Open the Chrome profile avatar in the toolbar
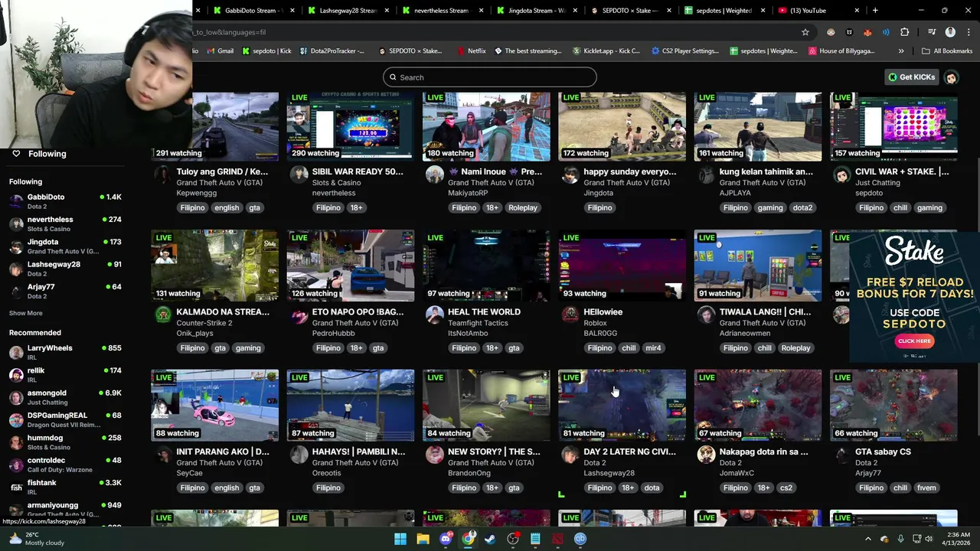This screenshot has width=980, height=551. pyautogui.click(x=950, y=32)
